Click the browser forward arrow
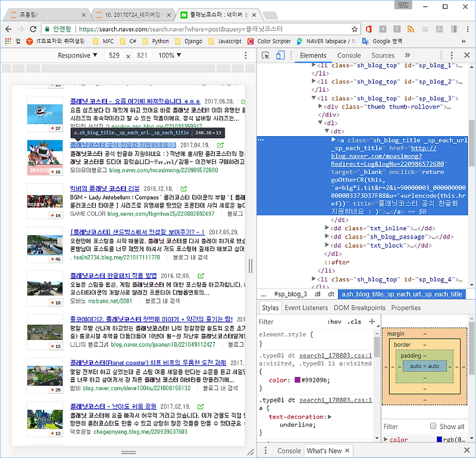The height and width of the screenshot is (458, 476). point(21,29)
